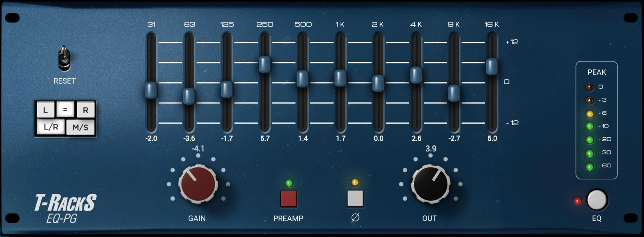
Task: Click the 1K band slider handle
Action: click(340, 78)
